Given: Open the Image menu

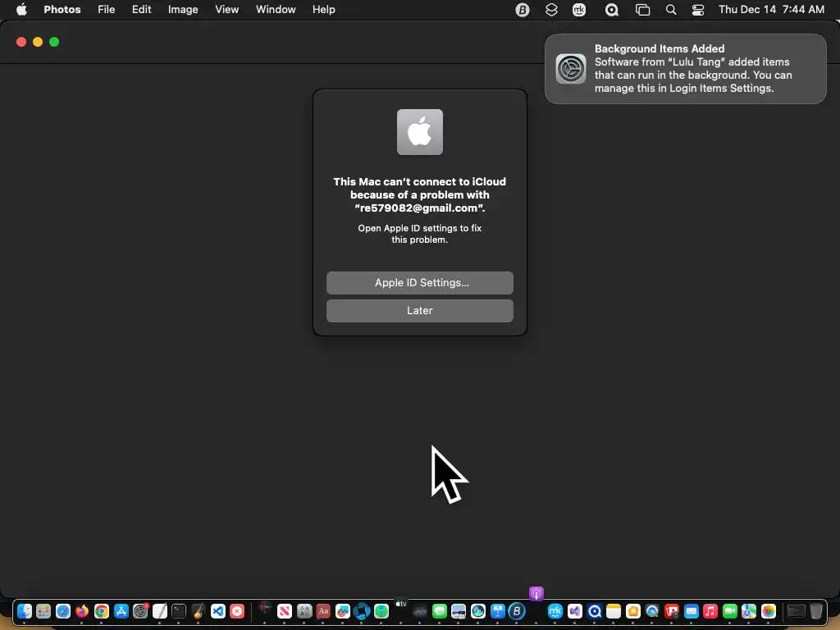Looking at the screenshot, I should (x=183, y=10).
